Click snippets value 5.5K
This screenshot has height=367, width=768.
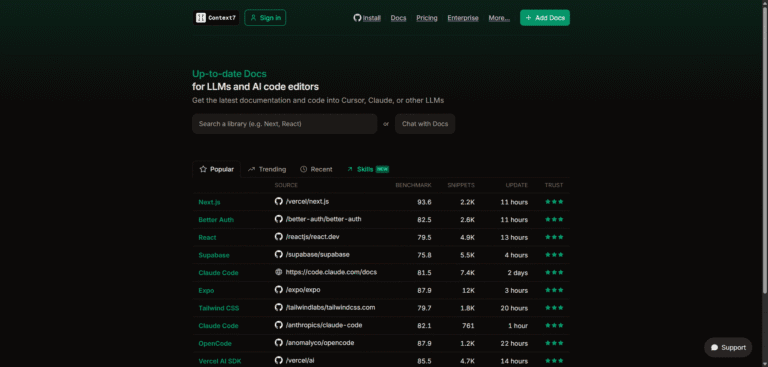tap(467, 255)
